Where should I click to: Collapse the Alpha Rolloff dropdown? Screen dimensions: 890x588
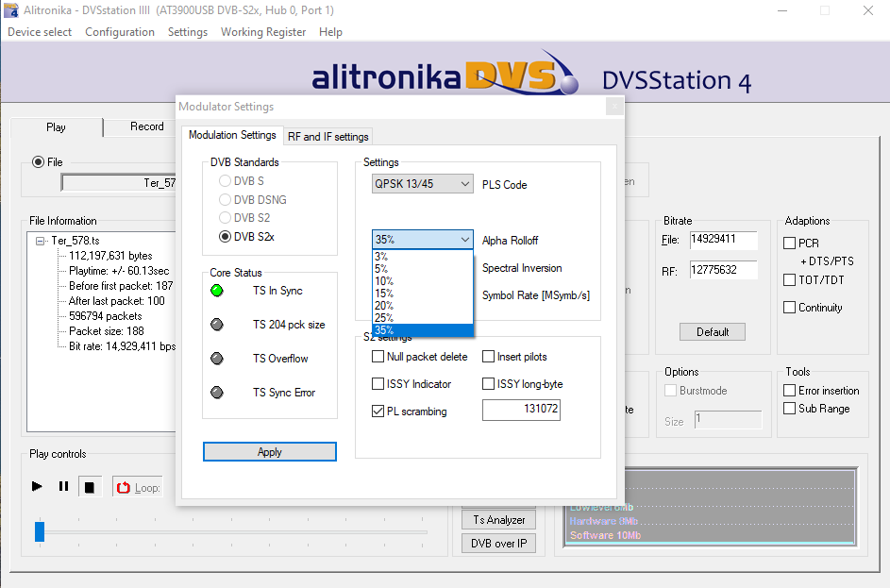(x=465, y=240)
